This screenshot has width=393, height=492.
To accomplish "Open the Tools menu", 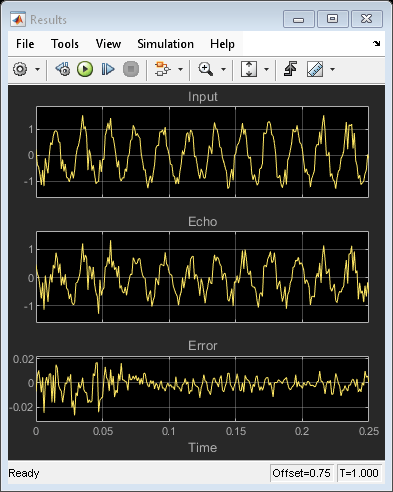I will [x=65, y=44].
